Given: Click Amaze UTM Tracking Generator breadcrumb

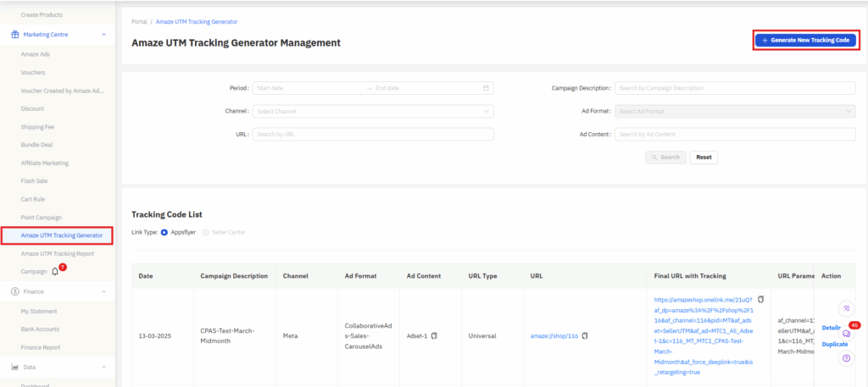Looking at the screenshot, I should point(197,21).
